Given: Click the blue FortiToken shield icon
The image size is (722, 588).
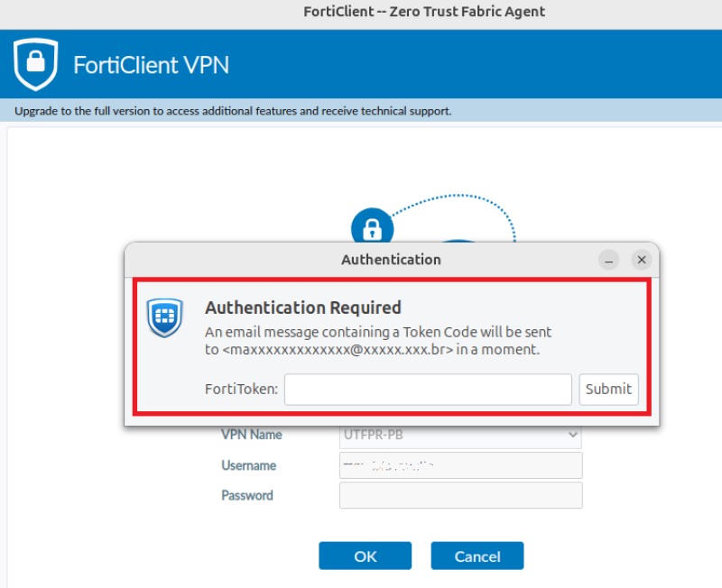Looking at the screenshot, I should point(165,317).
